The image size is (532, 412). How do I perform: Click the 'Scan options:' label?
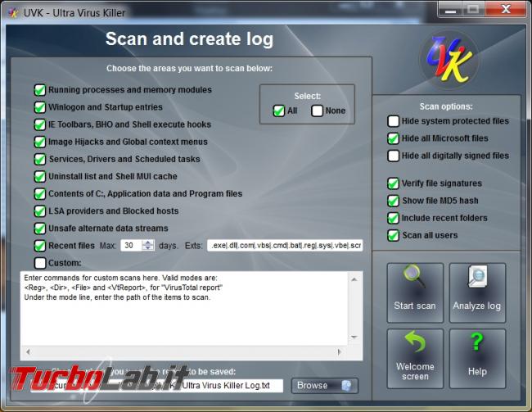point(446,106)
